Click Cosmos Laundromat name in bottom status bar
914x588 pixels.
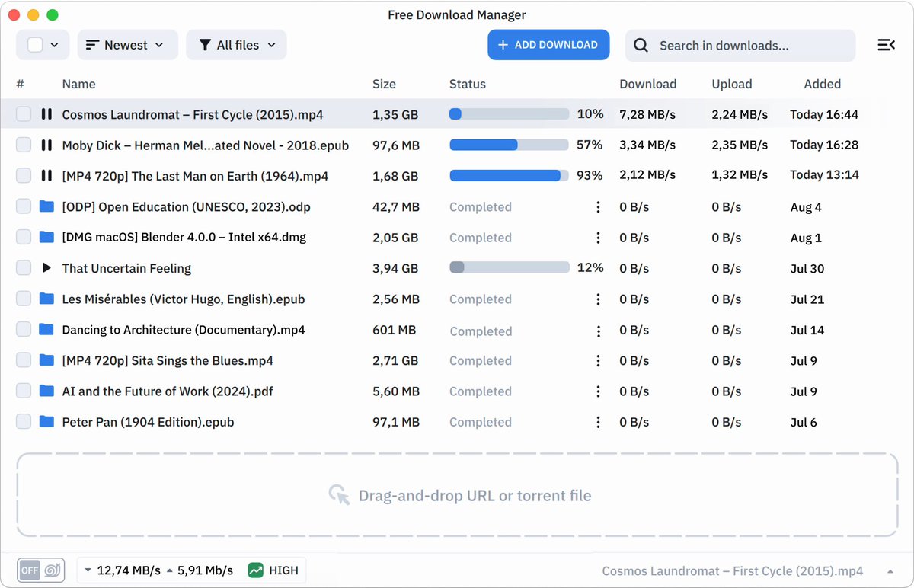pyautogui.click(x=733, y=571)
